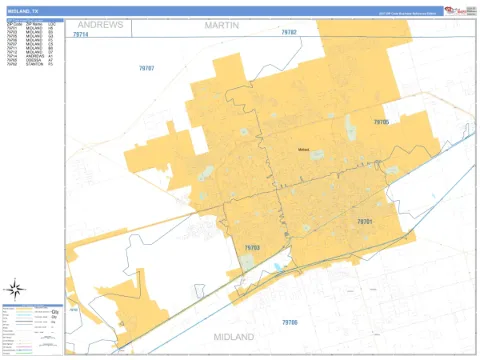
Task: Click the small Midland city name label
Action: coord(304,150)
